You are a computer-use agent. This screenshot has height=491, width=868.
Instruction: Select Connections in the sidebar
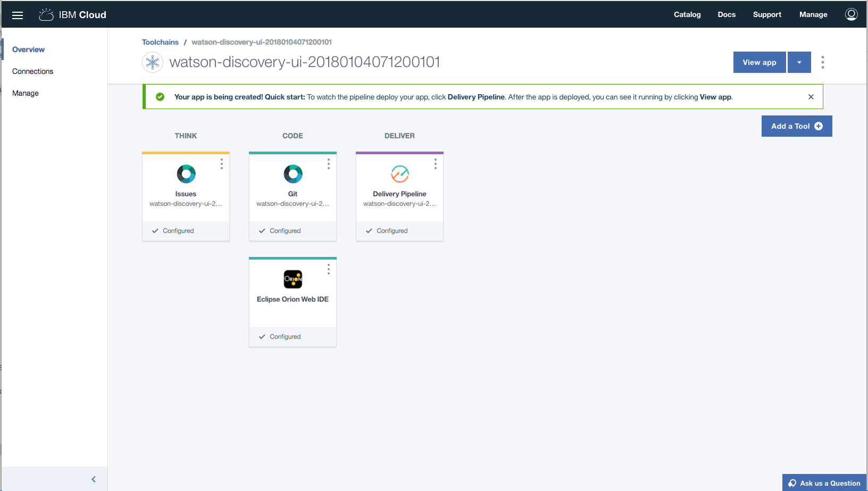33,71
